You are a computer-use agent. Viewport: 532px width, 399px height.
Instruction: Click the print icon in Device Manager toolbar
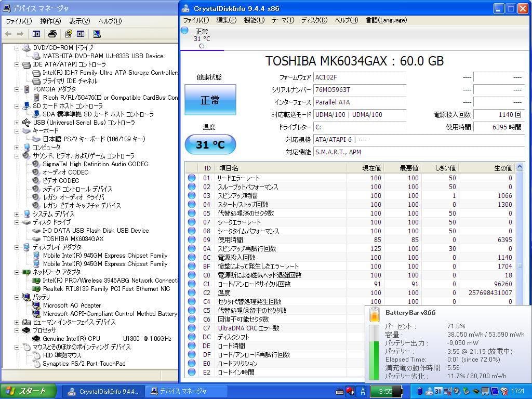52,34
